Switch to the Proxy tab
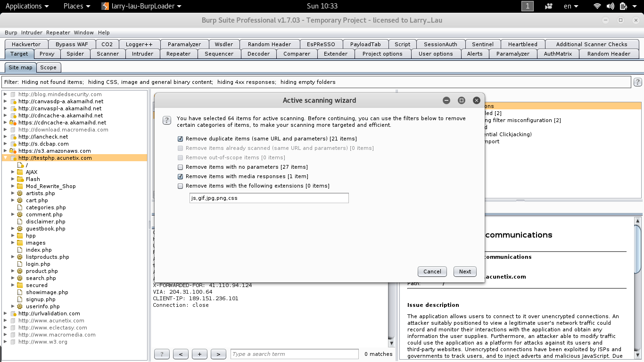 [x=47, y=54]
